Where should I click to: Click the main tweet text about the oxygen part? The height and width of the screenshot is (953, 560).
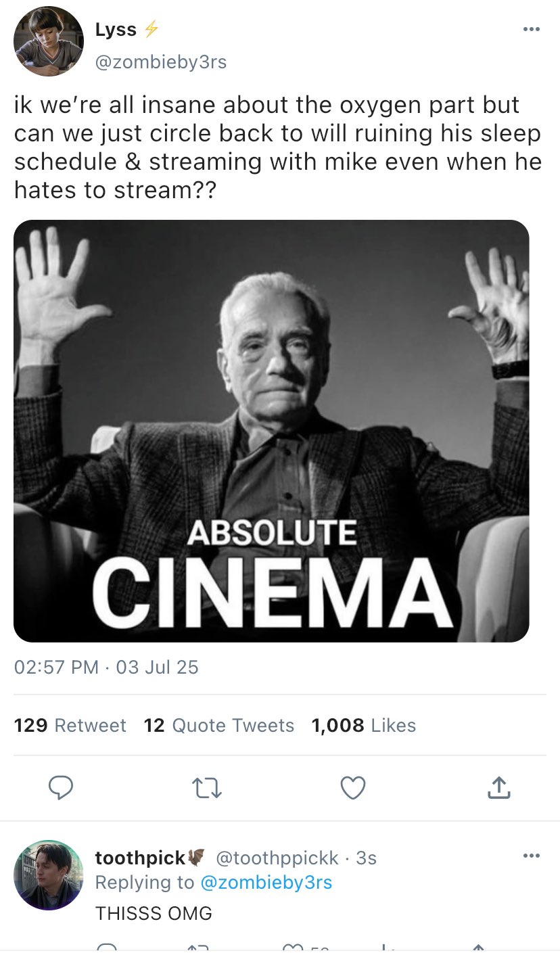277,147
